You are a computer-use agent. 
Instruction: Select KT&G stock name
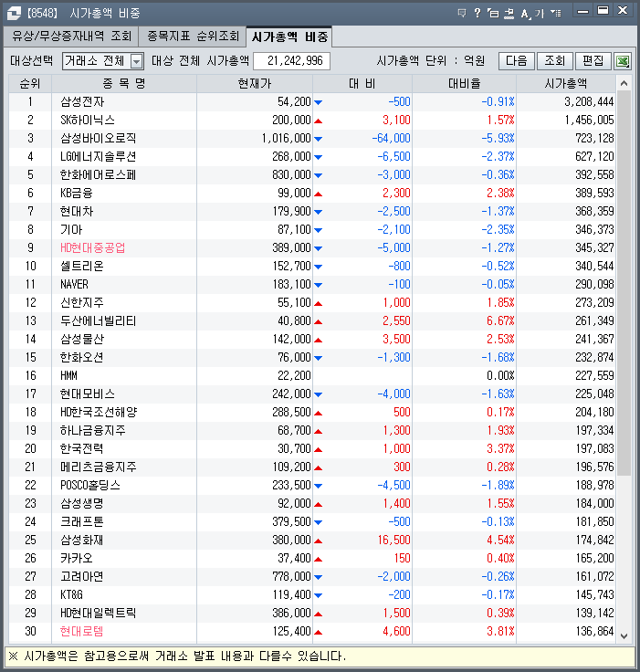pyautogui.click(x=71, y=595)
